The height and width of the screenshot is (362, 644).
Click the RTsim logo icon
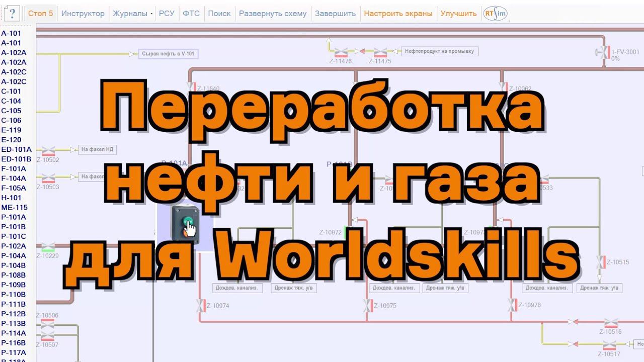pos(495,14)
